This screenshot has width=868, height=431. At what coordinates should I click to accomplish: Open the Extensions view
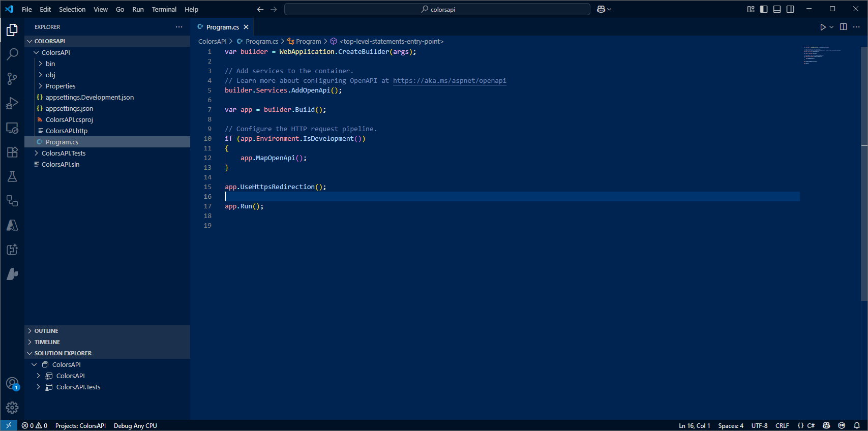(x=12, y=152)
